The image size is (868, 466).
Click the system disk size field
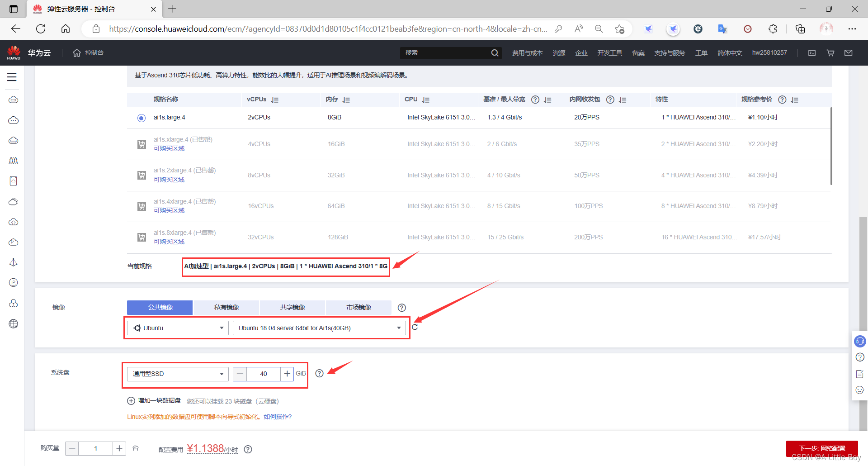[264, 374]
